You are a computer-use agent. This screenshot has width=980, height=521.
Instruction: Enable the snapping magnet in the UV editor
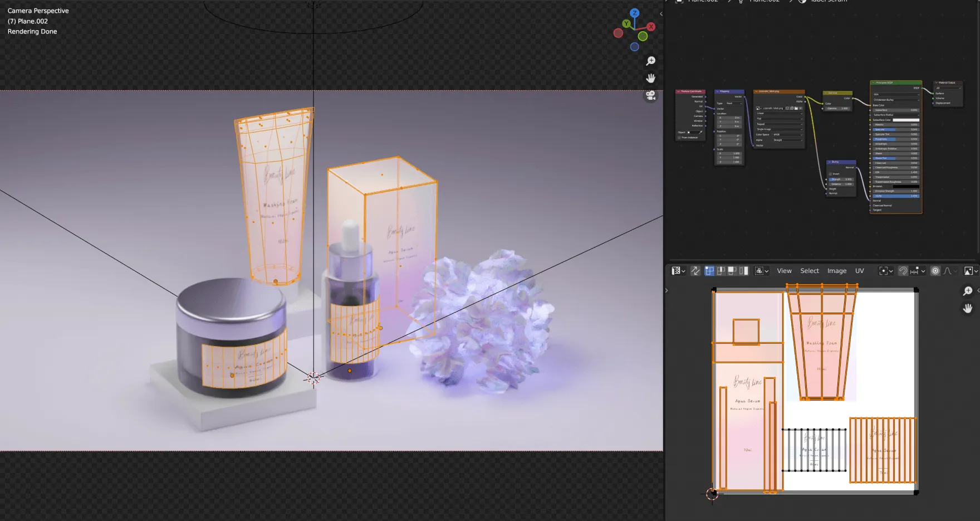tap(903, 271)
